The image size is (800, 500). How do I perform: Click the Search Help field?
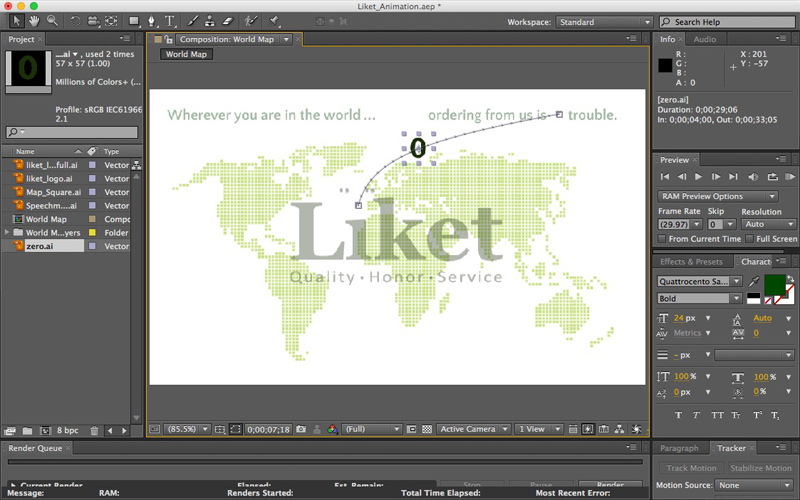coord(727,22)
